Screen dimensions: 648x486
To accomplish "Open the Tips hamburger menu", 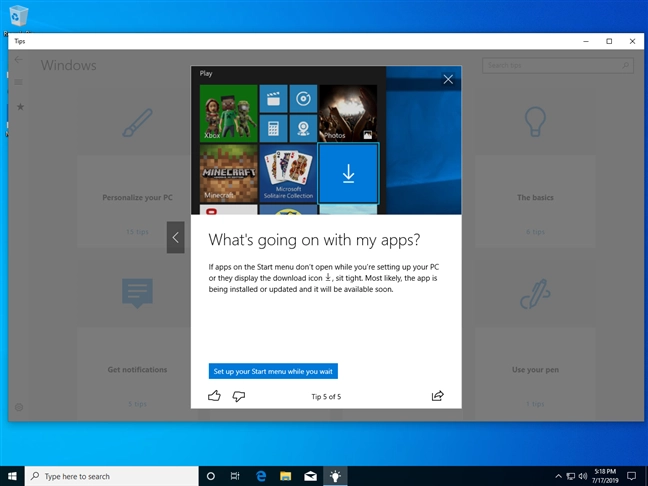I will tap(19, 82).
